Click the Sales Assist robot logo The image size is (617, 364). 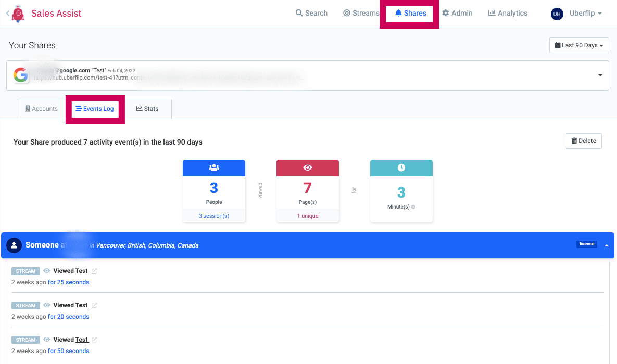(x=18, y=14)
